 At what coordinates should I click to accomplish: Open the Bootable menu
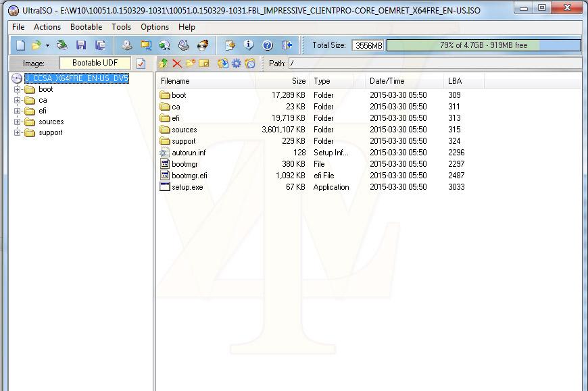87,27
